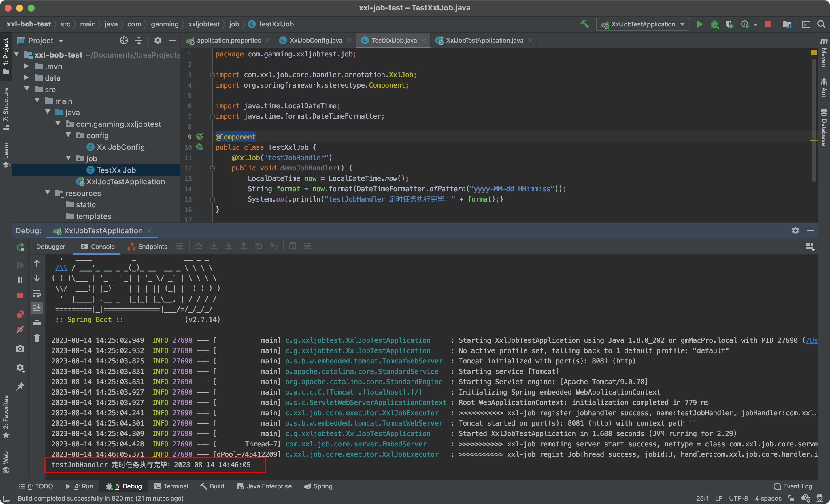Open the TODO tool window

[36, 486]
